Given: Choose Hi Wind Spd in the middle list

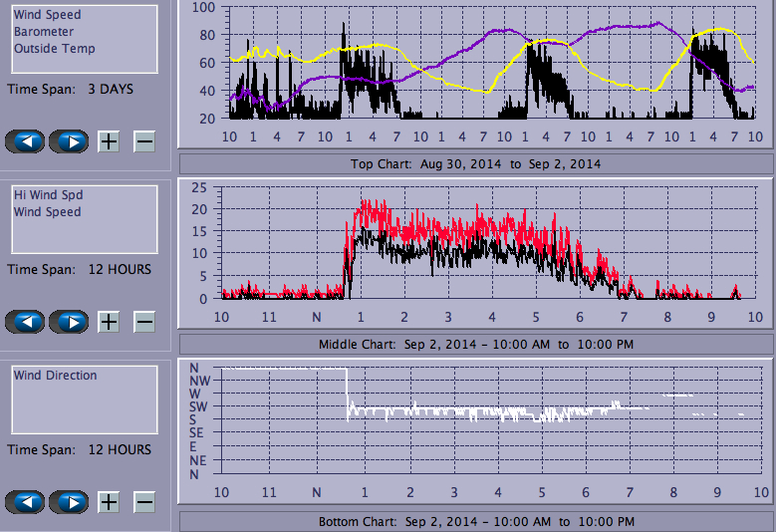Looking at the screenshot, I should (x=48, y=195).
